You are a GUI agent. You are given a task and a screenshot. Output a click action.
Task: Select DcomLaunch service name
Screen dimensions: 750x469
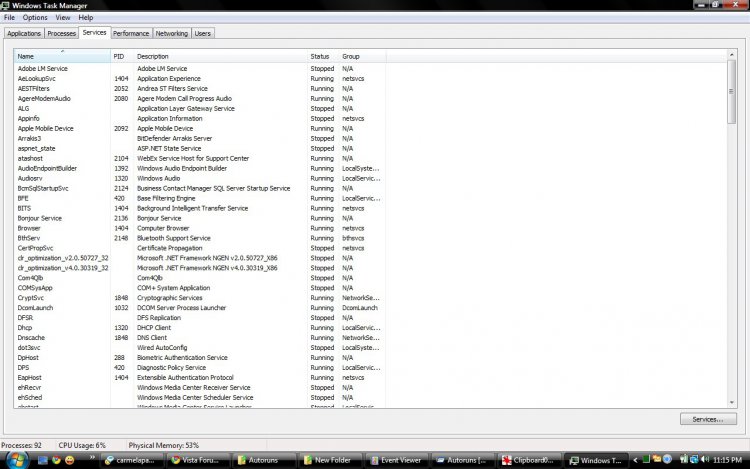(35, 308)
